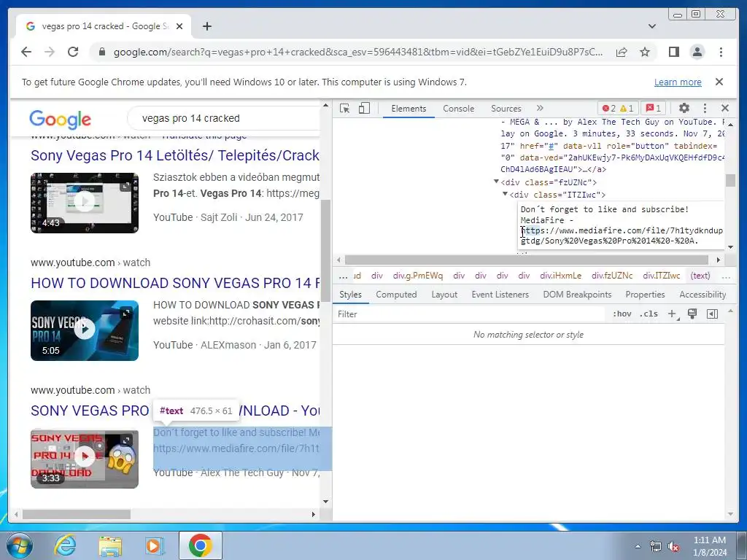Play the 4:43 video thumbnail
Image resolution: width=747 pixels, height=560 pixels.
(85, 203)
